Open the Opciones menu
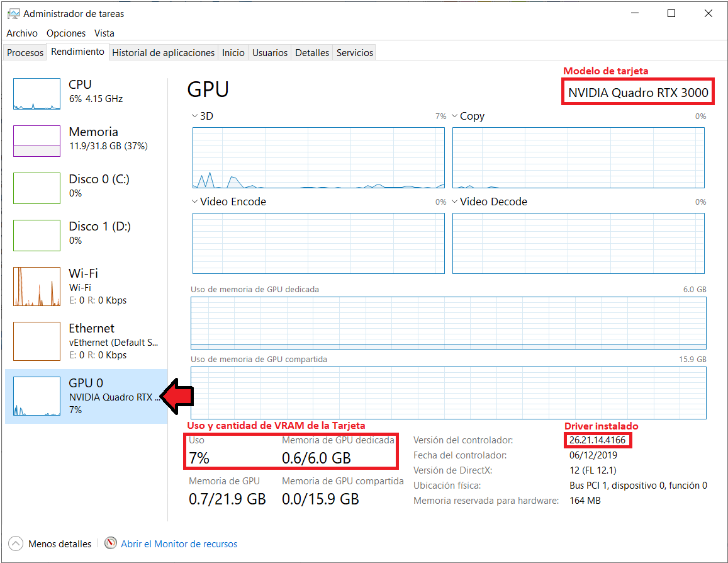728x563 pixels. point(66,33)
